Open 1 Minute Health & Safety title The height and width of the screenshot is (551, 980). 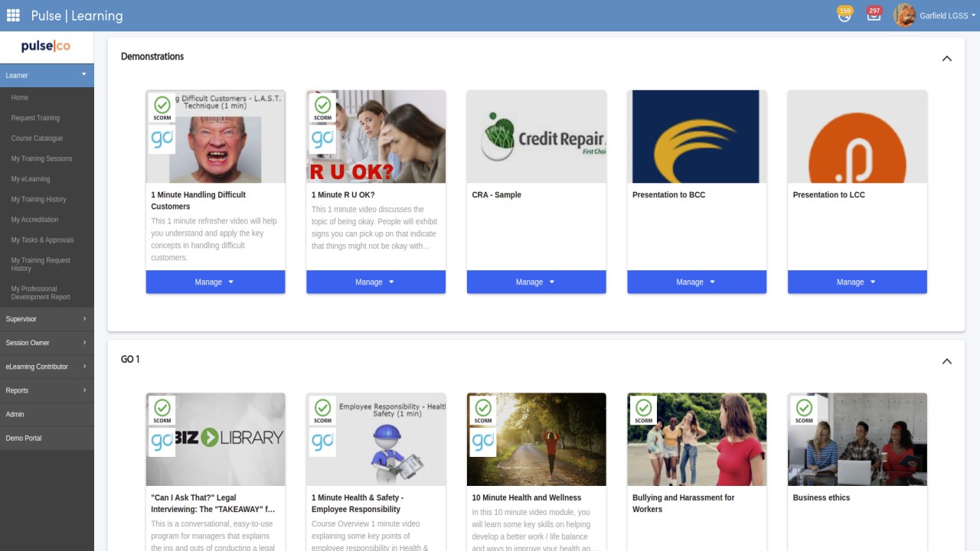coord(358,503)
